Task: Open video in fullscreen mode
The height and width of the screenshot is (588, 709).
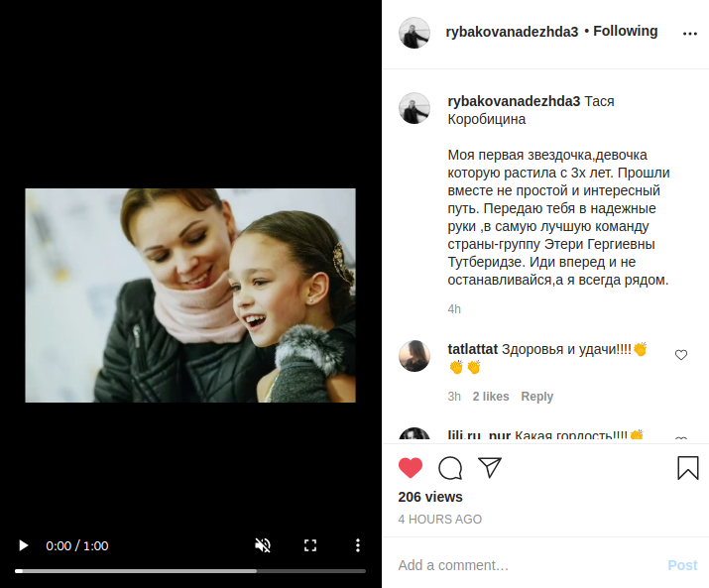Action: [310, 545]
